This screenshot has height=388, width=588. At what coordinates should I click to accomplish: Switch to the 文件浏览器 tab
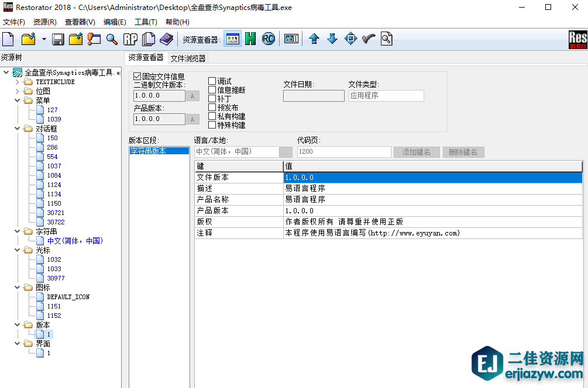point(188,58)
